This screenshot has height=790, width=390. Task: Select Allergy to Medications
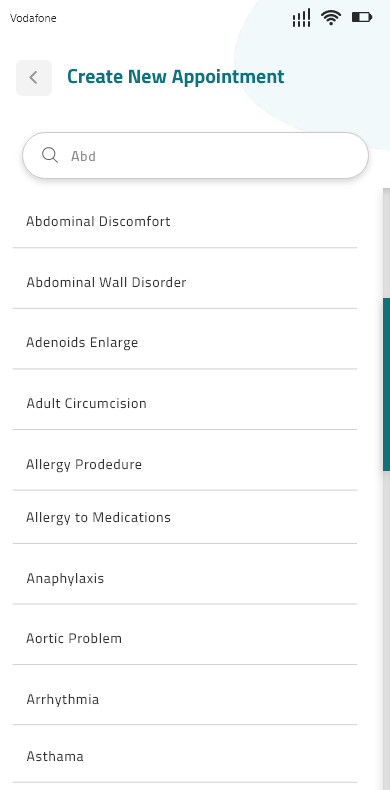coord(185,517)
